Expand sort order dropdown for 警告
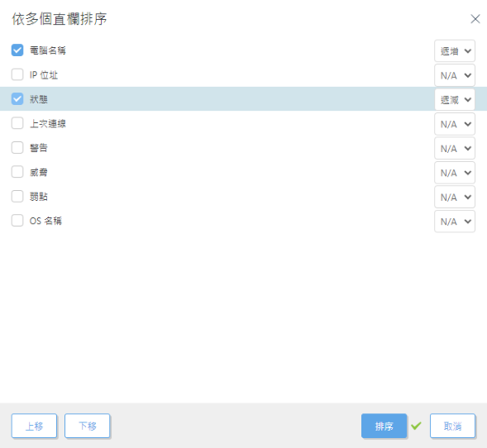The image size is (487, 448). (x=455, y=148)
